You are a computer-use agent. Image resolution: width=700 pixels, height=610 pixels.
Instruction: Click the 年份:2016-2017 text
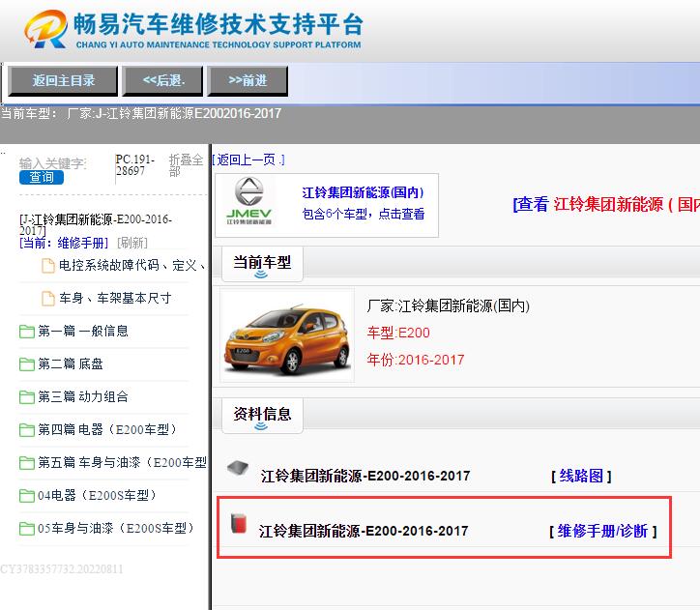click(416, 360)
